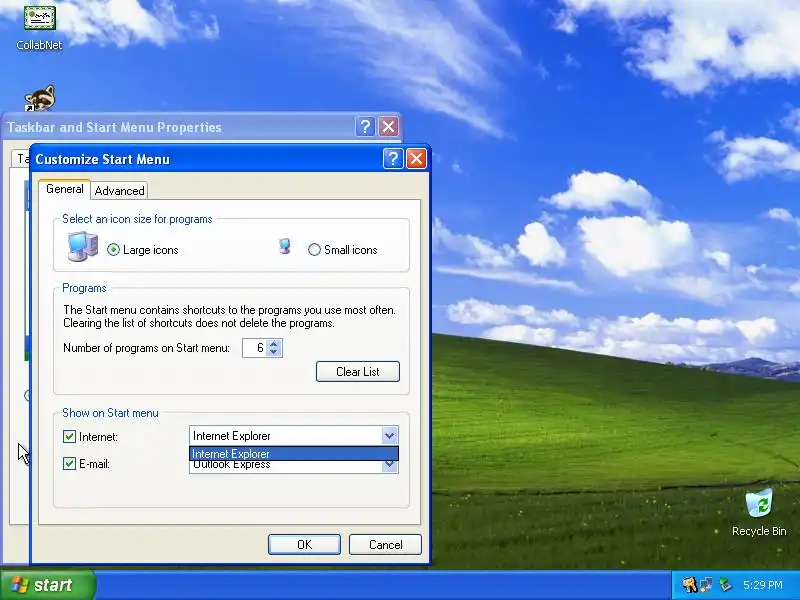Click the large computer icon preview
Screen dimensions: 800x600
(x=82, y=246)
